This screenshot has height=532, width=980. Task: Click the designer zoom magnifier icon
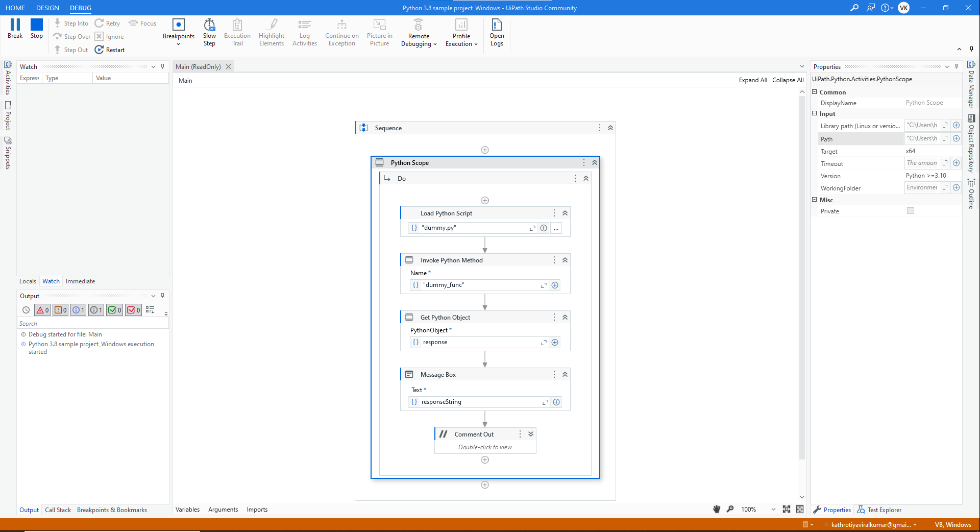click(730, 509)
